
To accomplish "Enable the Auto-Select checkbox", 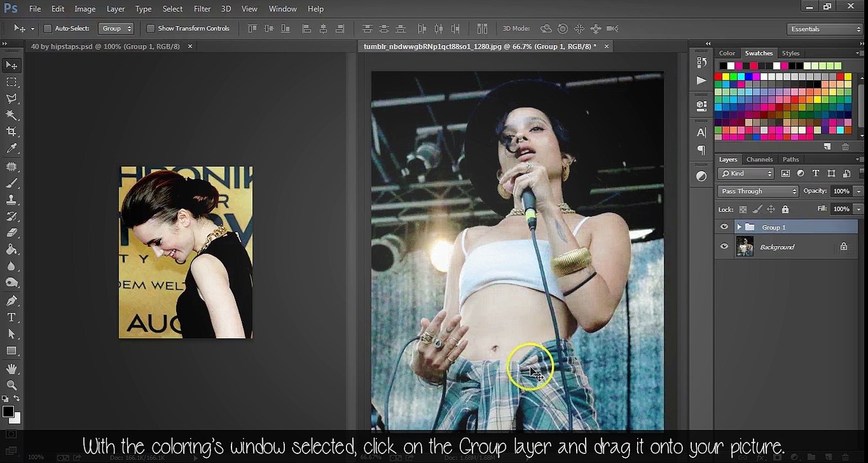I will point(48,28).
